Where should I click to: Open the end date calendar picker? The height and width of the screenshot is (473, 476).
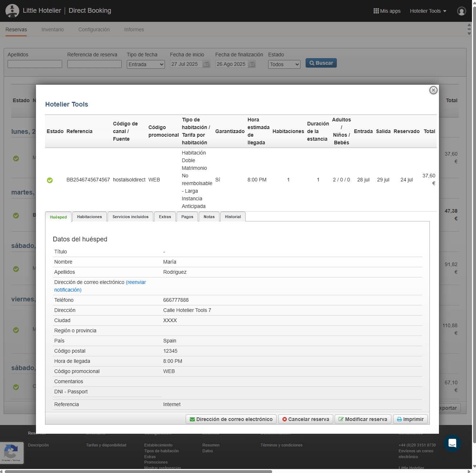pos(252,64)
